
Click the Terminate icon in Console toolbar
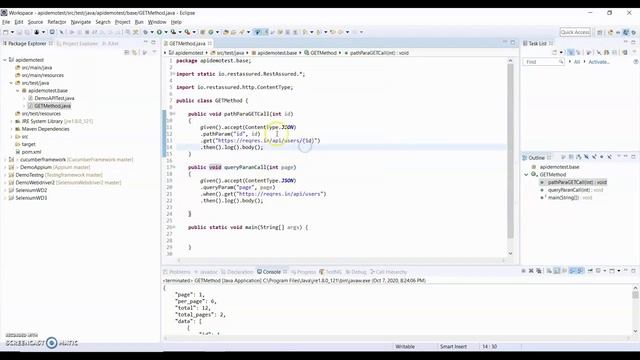pyautogui.click(x=524, y=271)
